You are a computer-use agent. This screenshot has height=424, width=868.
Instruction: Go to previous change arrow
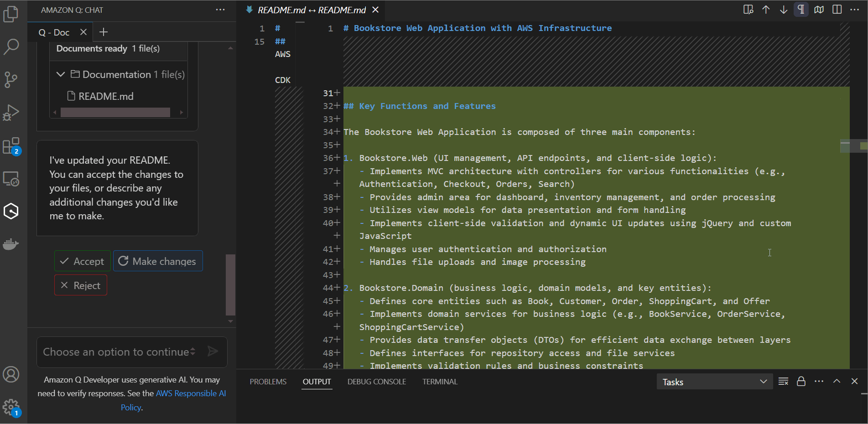[x=766, y=10]
